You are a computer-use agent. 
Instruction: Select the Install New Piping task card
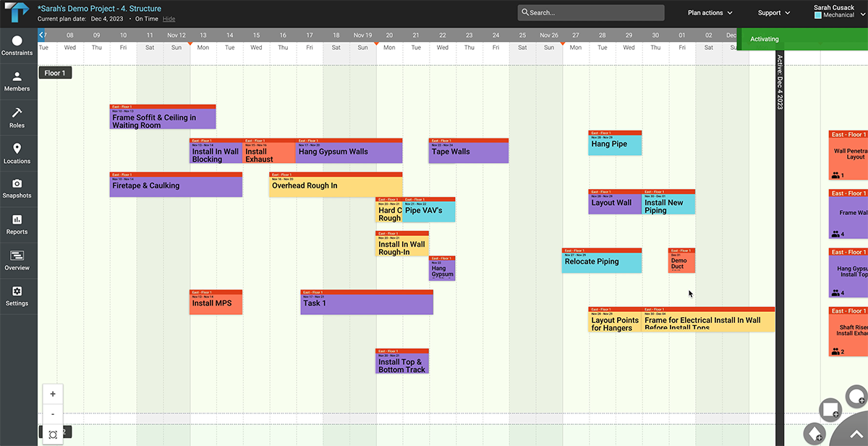point(669,202)
